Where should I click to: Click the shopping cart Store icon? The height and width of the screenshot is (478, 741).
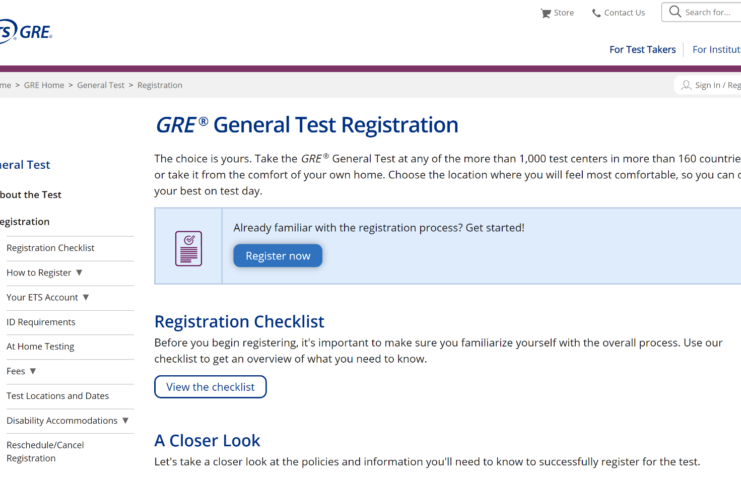pyautogui.click(x=546, y=13)
